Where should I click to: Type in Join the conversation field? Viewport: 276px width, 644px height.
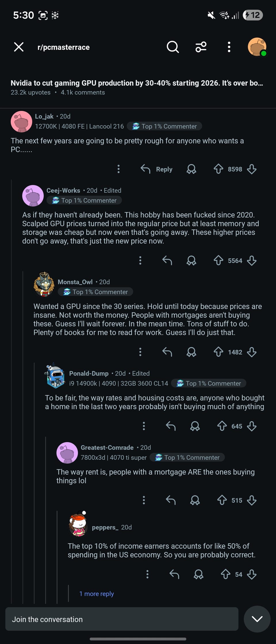point(122,619)
